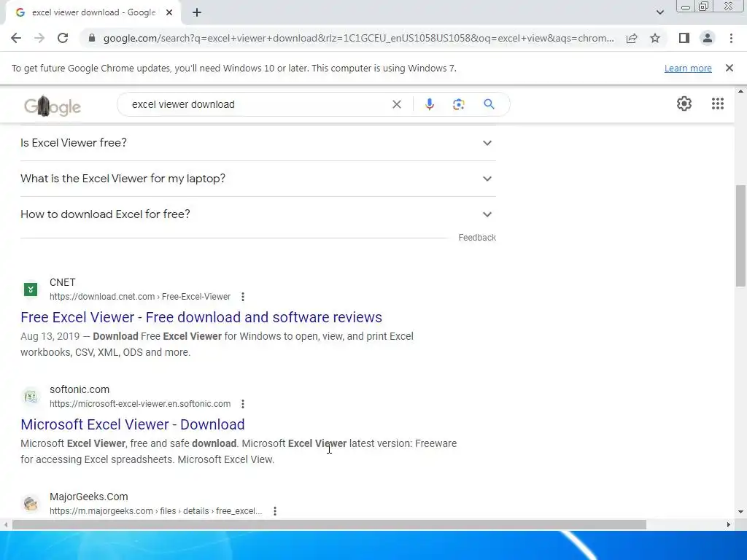
Task: Search by image with Lens icon
Action: pyautogui.click(x=458, y=104)
